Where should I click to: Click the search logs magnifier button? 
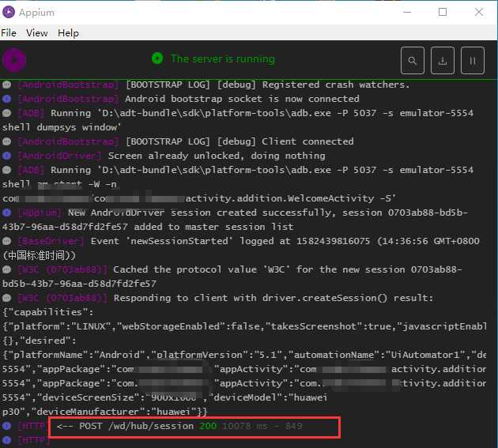[413, 60]
